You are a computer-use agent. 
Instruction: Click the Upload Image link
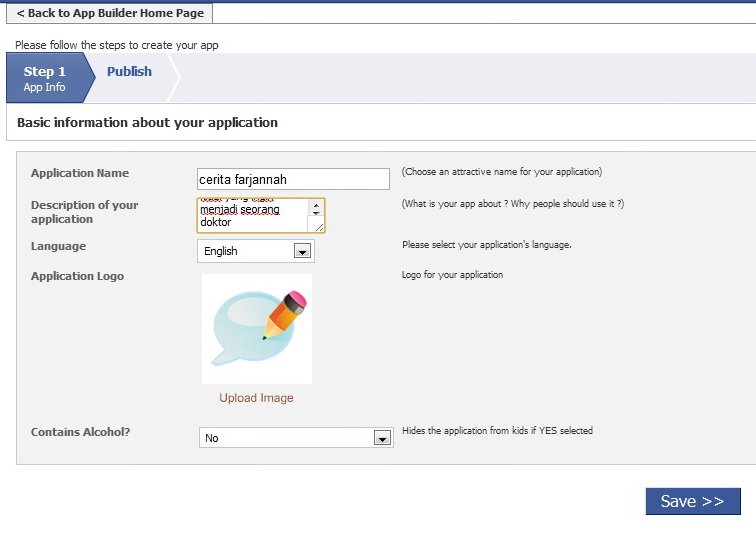(256, 398)
